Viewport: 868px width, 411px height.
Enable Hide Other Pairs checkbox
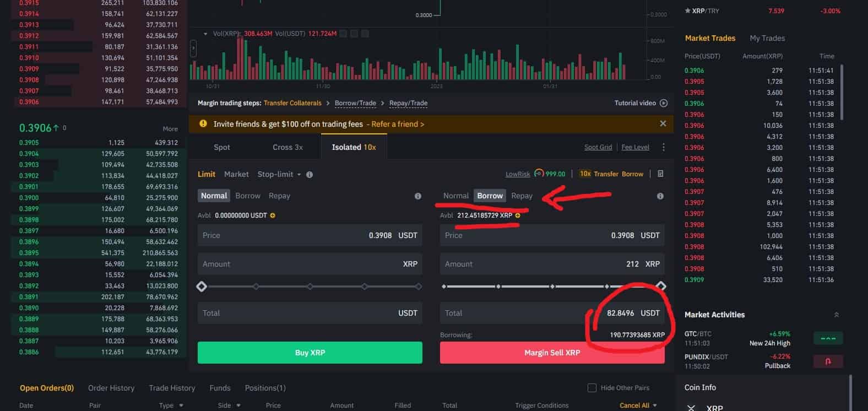[x=592, y=388]
